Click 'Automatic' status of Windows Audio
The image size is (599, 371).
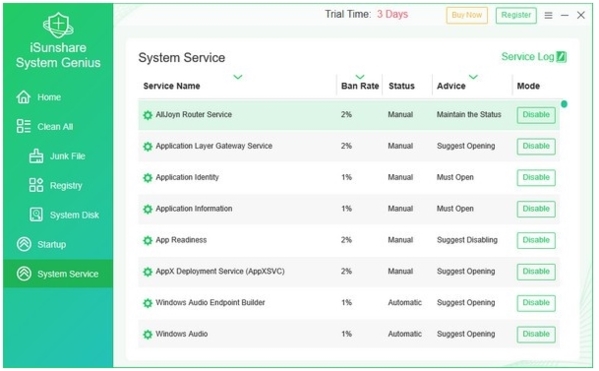(x=405, y=334)
